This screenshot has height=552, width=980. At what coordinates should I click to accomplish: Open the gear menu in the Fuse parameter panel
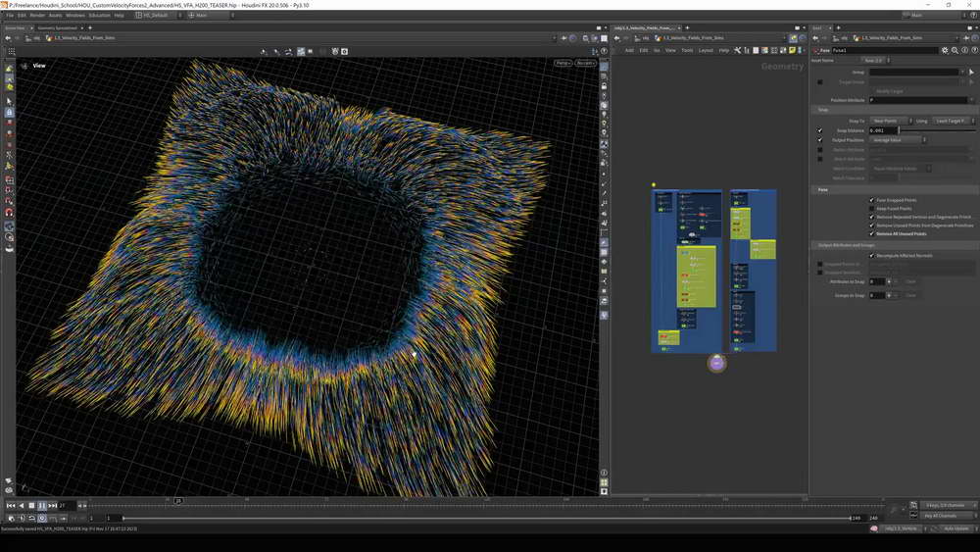(945, 50)
